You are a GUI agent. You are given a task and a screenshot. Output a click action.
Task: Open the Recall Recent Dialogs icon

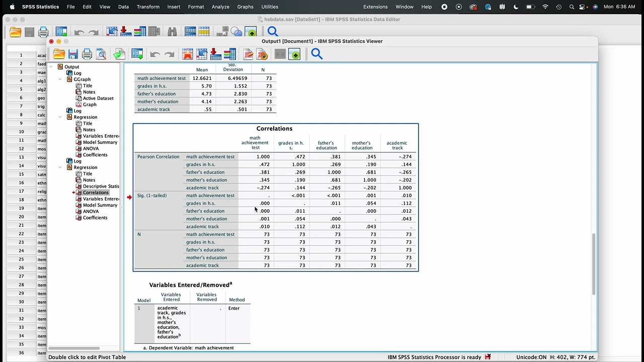coord(137,54)
